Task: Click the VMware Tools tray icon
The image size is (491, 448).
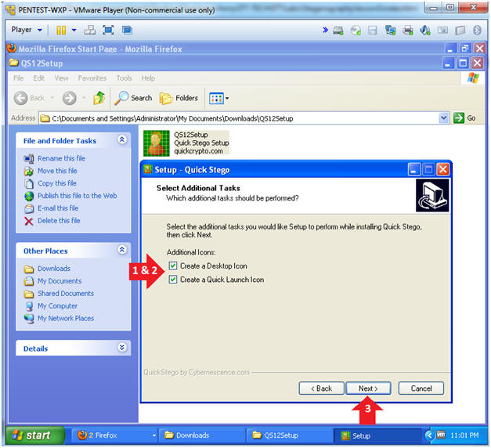Action: pyautogui.click(x=441, y=435)
